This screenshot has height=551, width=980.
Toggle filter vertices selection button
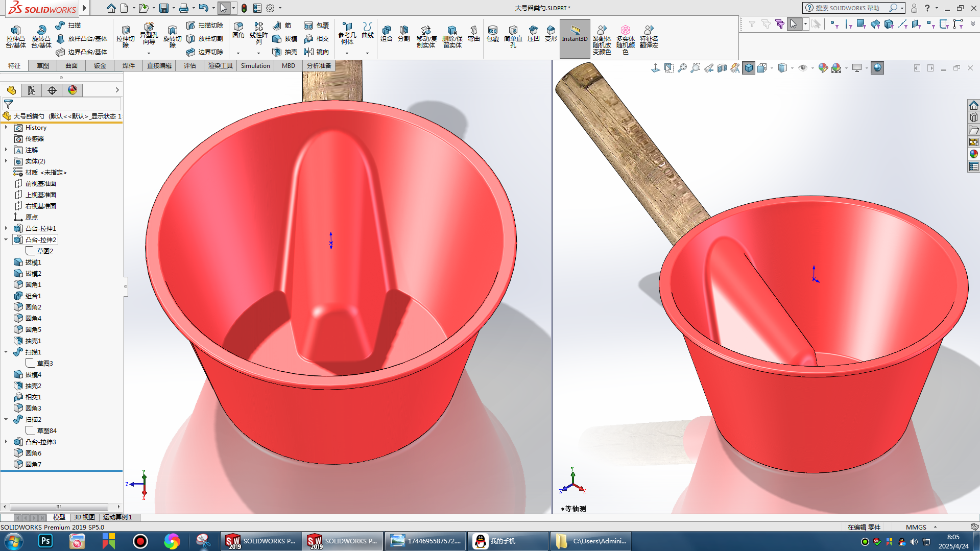tap(834, 24)
